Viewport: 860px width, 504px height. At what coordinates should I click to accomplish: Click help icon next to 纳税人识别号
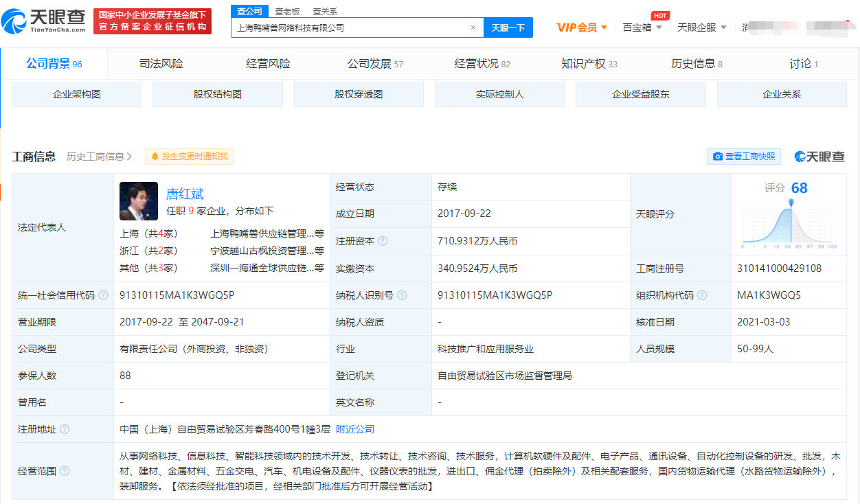click(x=402, y=295)
